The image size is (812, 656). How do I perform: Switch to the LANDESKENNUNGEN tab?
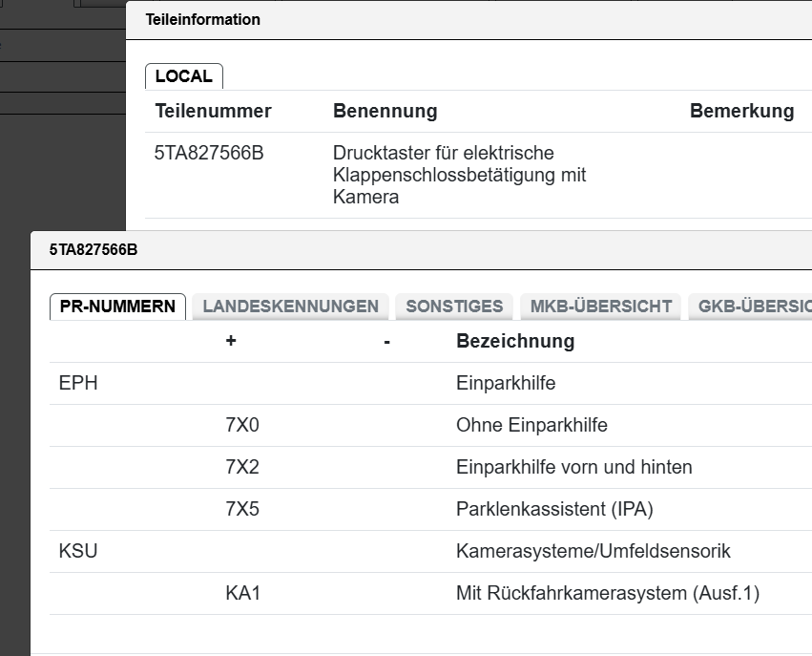(290, 307)
